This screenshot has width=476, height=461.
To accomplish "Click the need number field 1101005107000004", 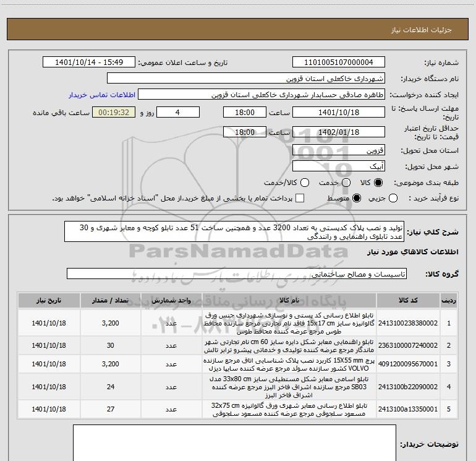I will (x=339, y=62).
